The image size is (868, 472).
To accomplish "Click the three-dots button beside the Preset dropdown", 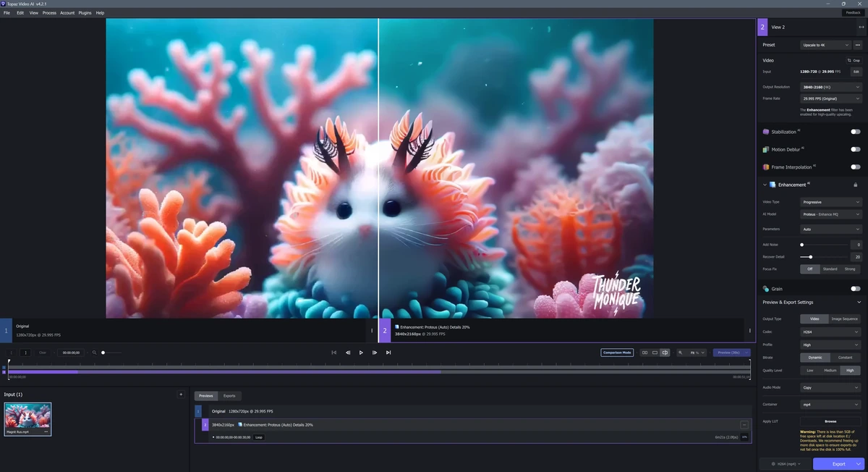I will [x=857, y=45].
